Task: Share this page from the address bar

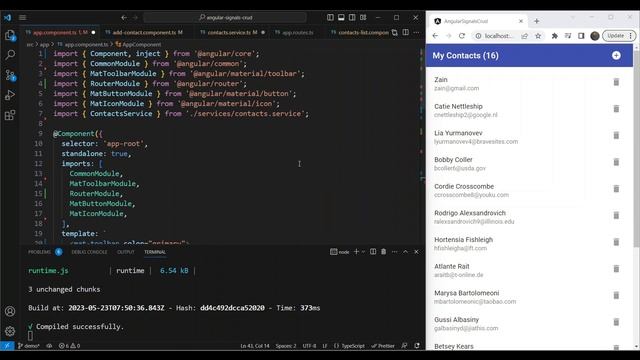Action: [524, 36]
